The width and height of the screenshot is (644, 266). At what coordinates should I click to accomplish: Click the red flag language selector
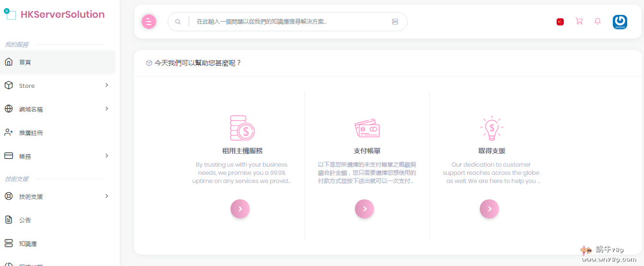click(560, 22)
